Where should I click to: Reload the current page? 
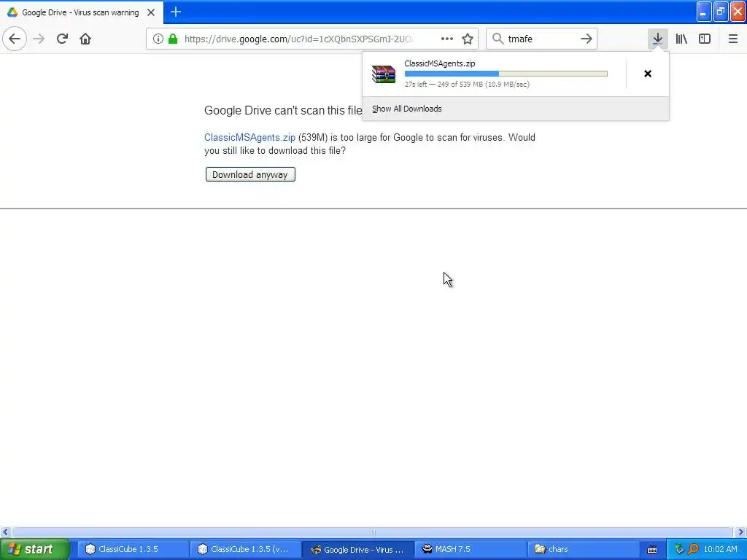pos(62,39)
